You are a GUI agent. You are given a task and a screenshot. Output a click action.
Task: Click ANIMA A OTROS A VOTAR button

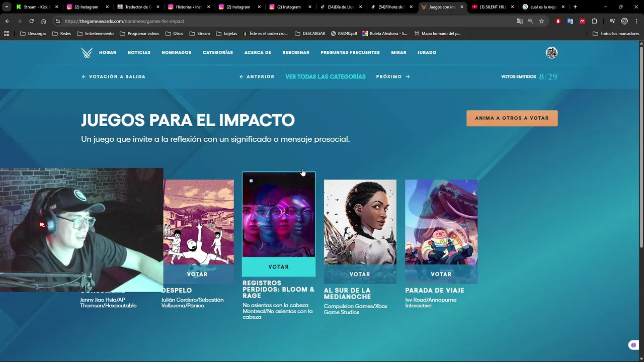pos(512,118)
